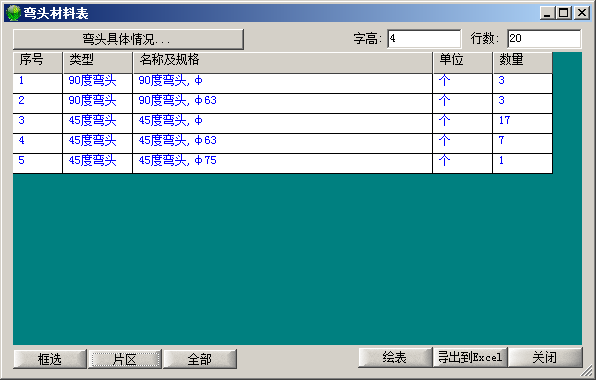This screenshot has height=380, width=596.
Task: Select the 45度弯头, φ63 specification cell
Action: [x=282, y=143]
